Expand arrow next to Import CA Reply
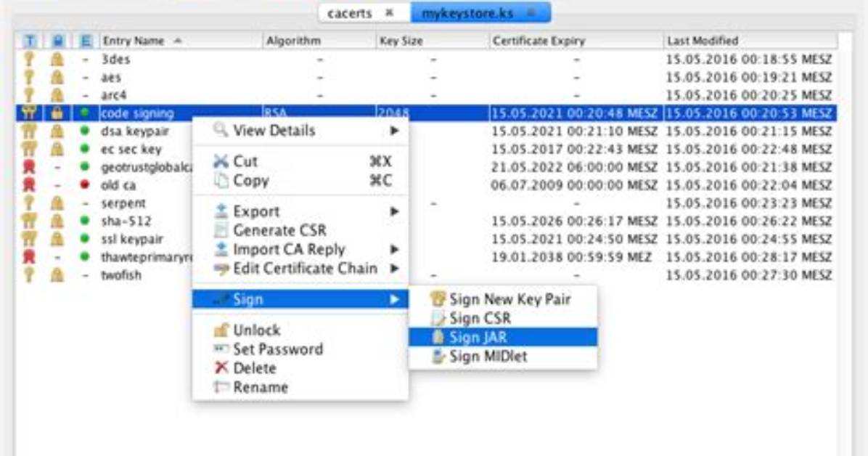This screenshot has height=456, width=868. click(x=394, y=249)
